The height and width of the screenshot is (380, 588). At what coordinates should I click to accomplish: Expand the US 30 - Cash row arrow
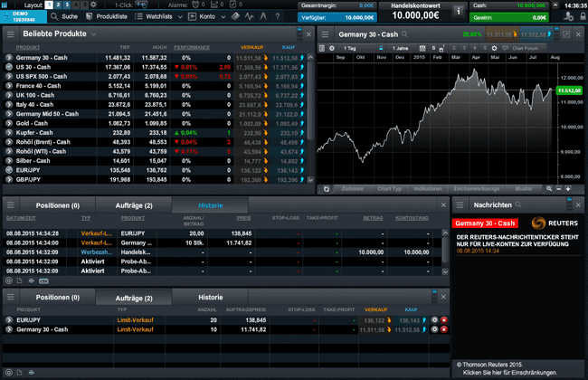click(9, 67)
